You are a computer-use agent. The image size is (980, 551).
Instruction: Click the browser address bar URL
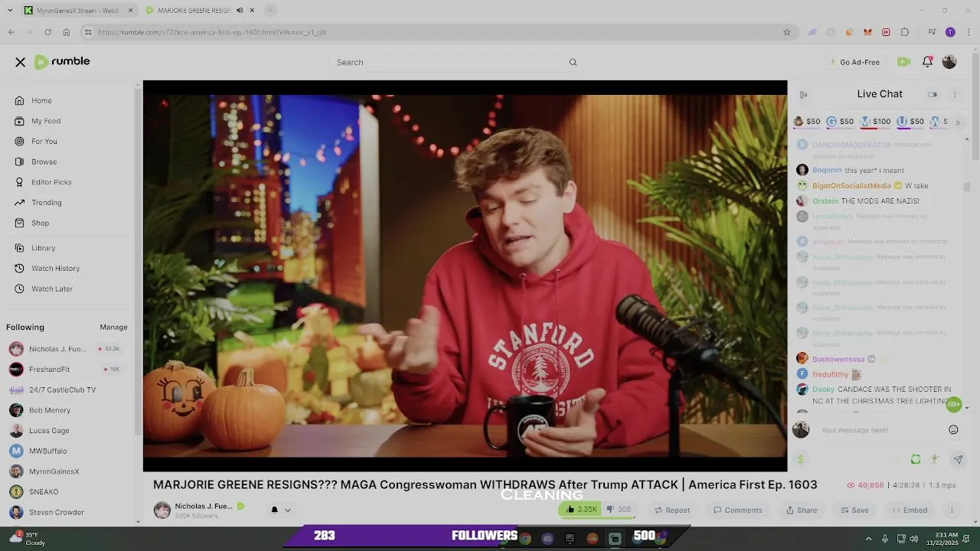coord(212,32)
